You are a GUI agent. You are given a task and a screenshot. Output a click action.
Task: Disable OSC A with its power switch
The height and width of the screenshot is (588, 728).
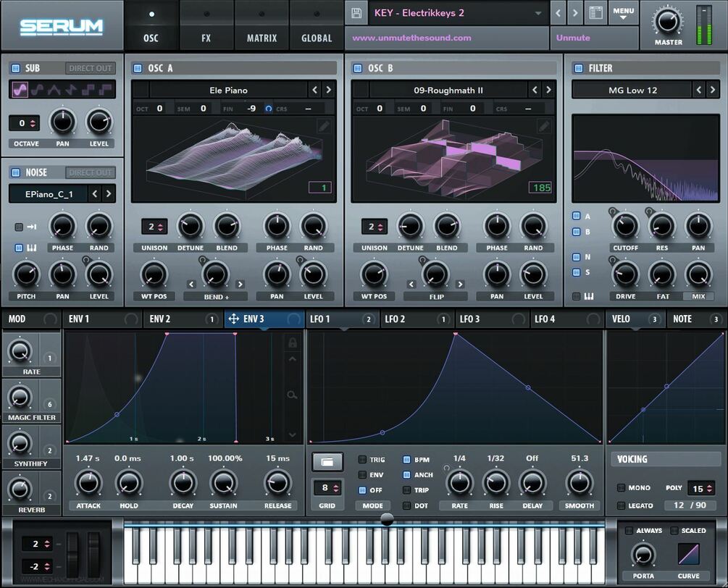point(138,69)
